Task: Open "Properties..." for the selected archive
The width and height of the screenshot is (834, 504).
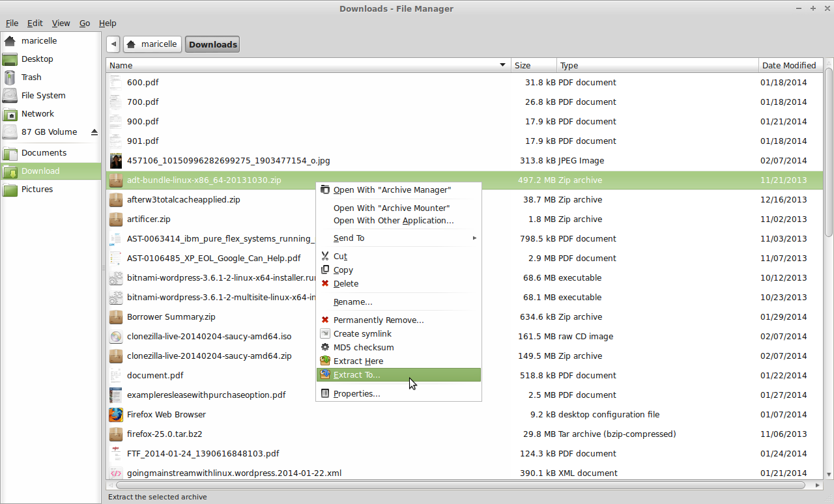Action: (357, 393)
